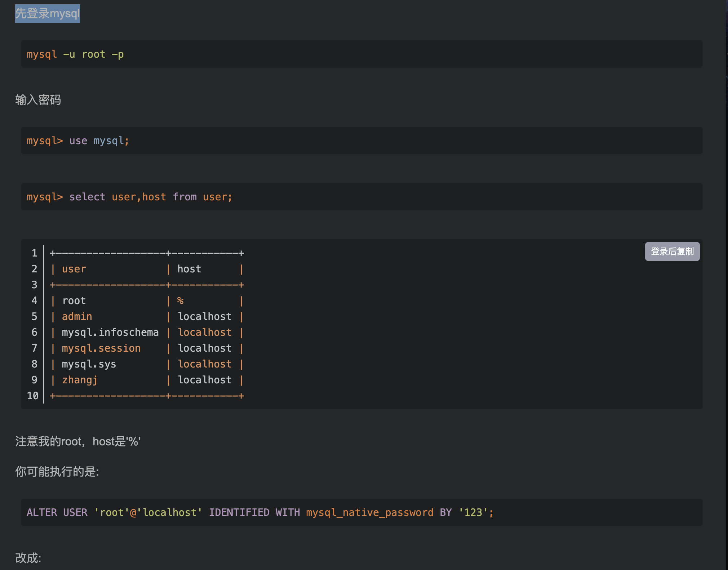728x570 pixels.
Task: Click the 输入密码 paragraph
Action: click(38, 100)
